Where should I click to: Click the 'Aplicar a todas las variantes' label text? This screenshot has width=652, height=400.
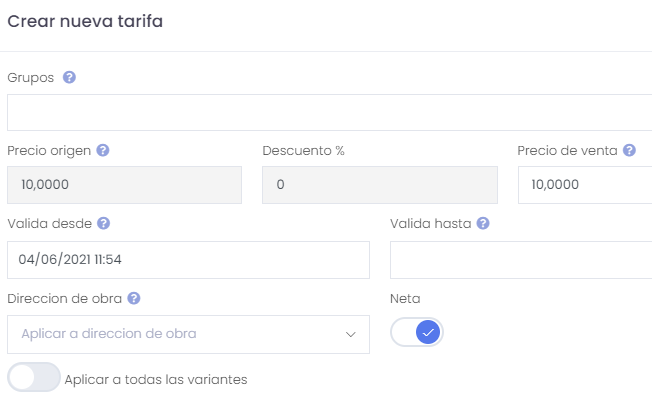(156, 379)
